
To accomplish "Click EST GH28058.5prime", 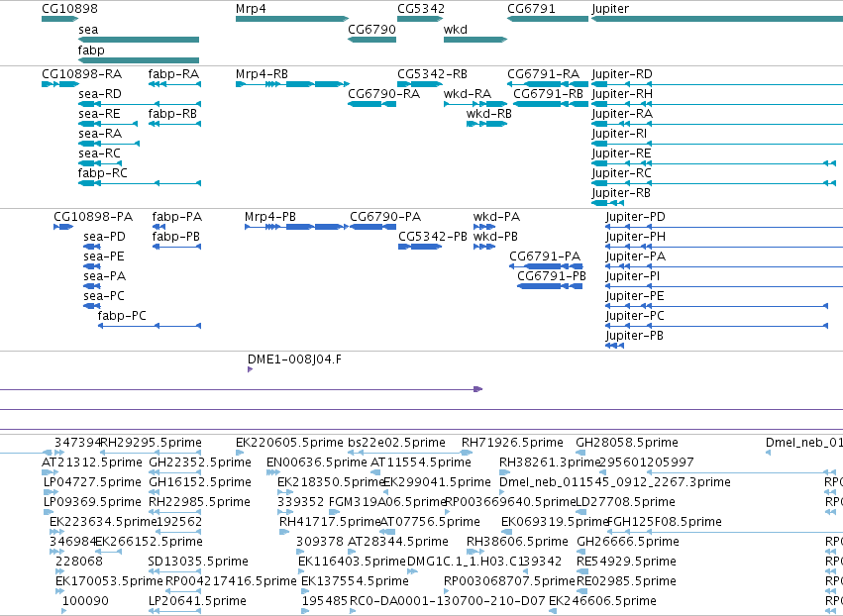I will (580, 453).
